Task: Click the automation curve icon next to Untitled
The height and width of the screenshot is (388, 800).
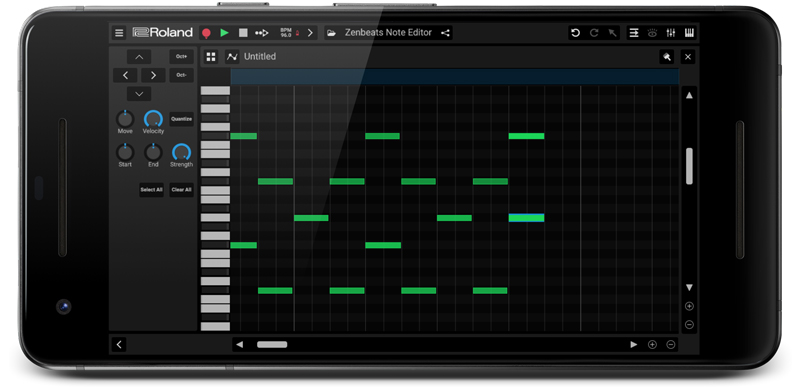Action: pyautogui.click(x=232, y=57)
